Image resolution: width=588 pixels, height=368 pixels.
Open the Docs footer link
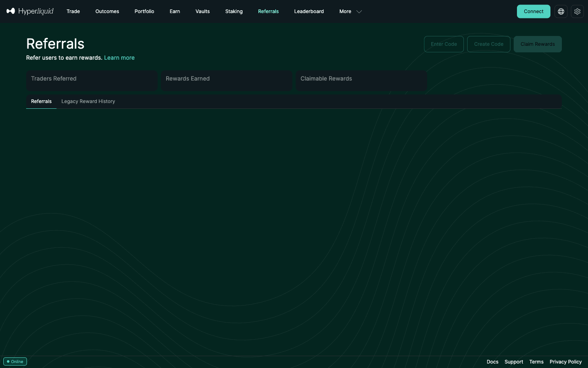pyautogui.click(x=492, y=362)
